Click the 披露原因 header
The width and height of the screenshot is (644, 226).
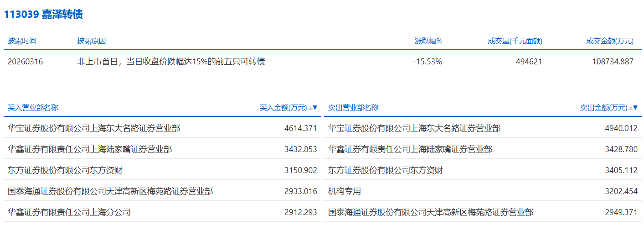[92, 41]
